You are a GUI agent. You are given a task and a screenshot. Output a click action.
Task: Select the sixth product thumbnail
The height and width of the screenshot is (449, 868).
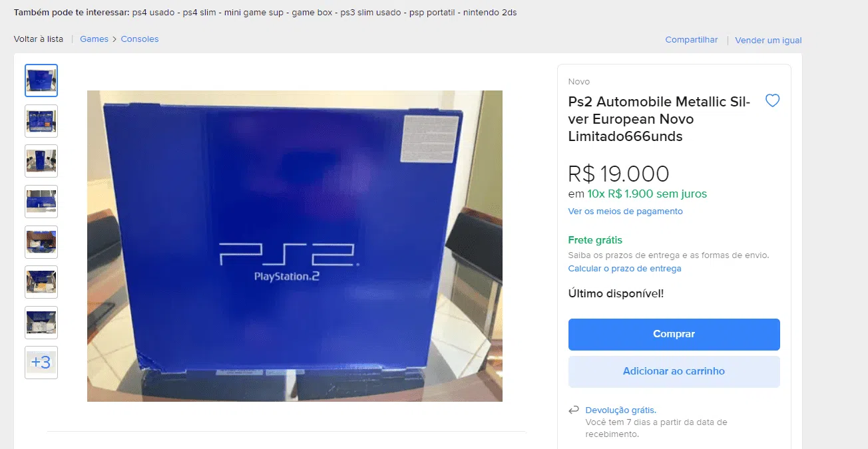pos(41,282)
